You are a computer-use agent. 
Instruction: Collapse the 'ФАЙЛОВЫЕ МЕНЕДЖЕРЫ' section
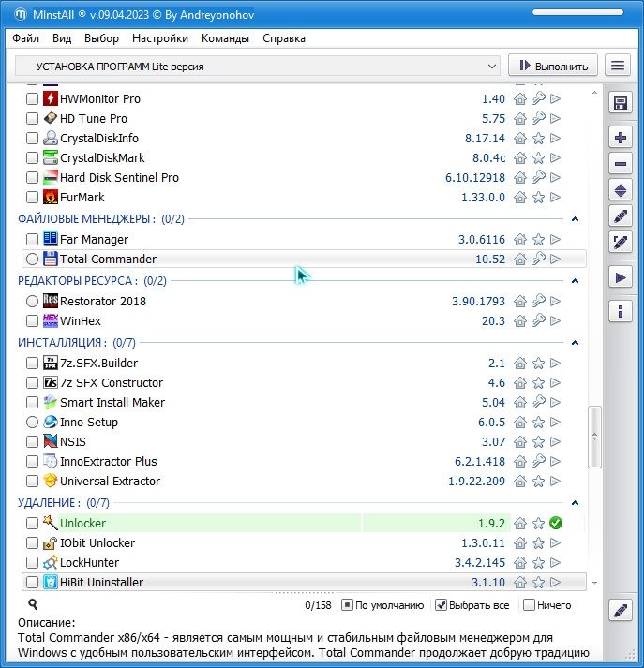[x=575, y=219]
